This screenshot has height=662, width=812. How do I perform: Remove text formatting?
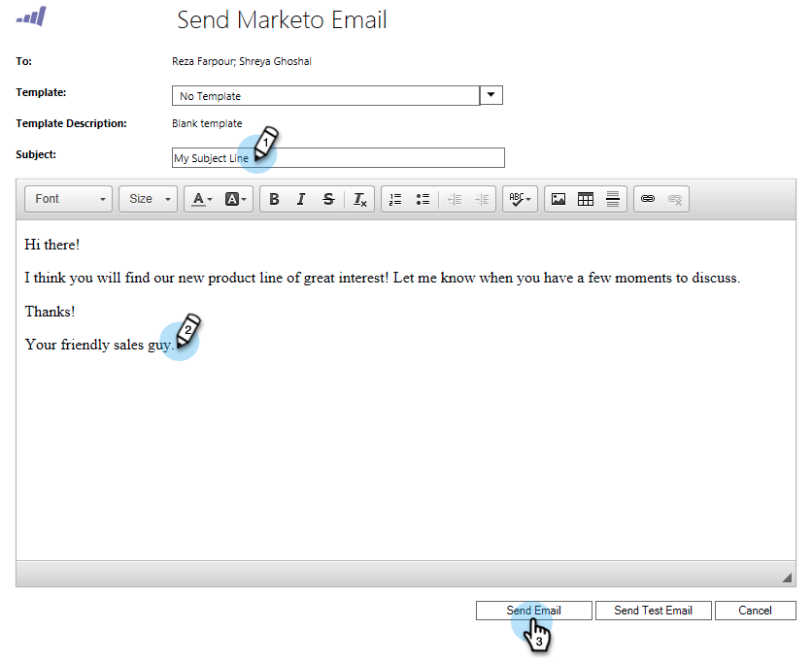coord(360,199)
